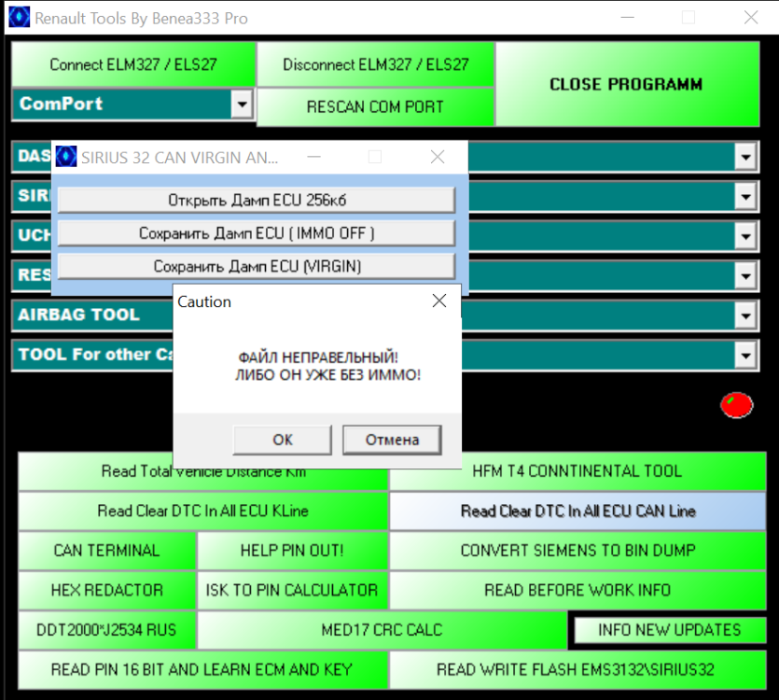Open the HEX REDACTOR

106,591
